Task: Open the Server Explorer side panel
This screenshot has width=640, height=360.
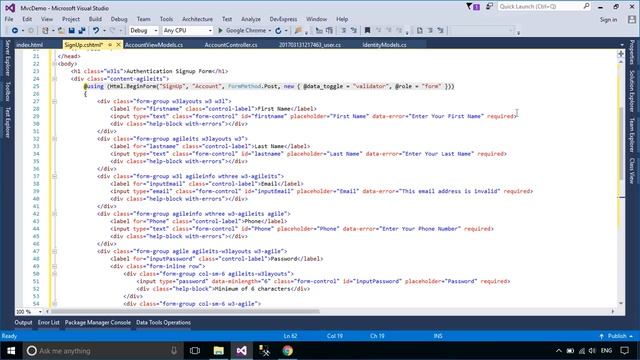Action: (x=7, y=58)
